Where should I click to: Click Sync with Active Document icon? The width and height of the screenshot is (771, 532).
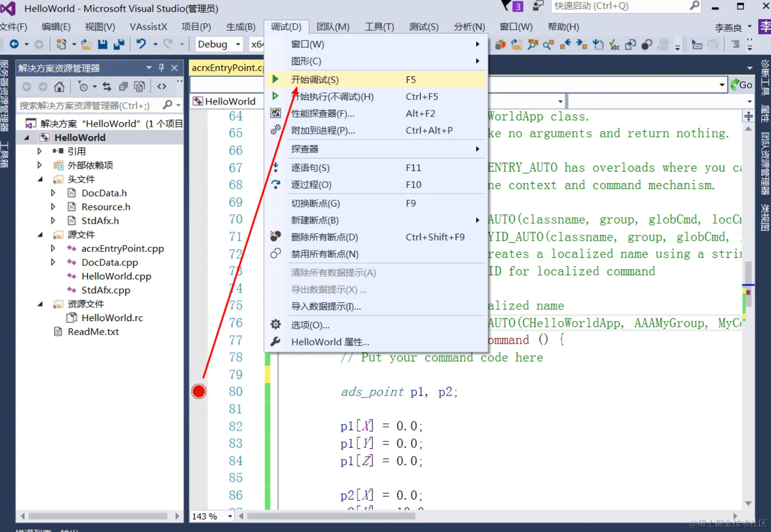(x=107, y=87)
